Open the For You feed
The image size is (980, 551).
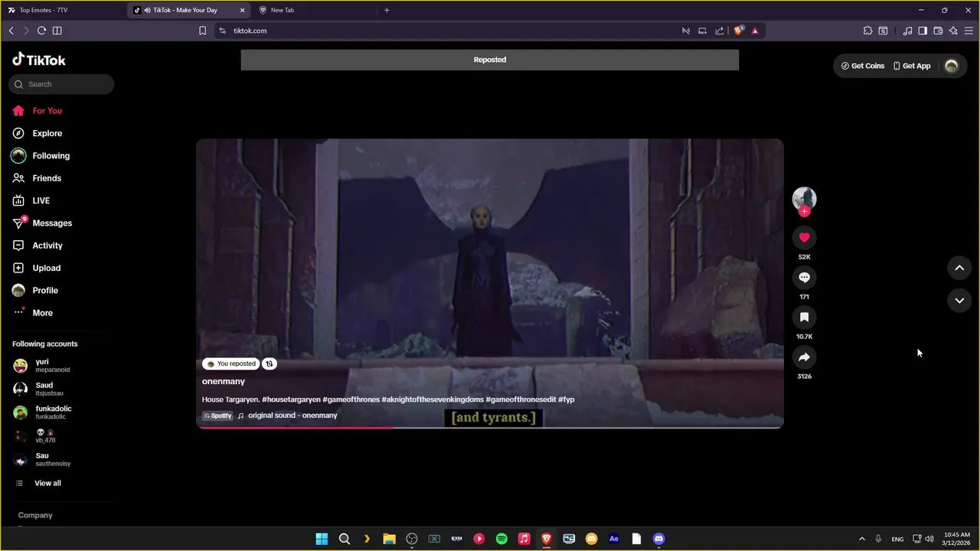pyautogui.click(x=47, y=111)
